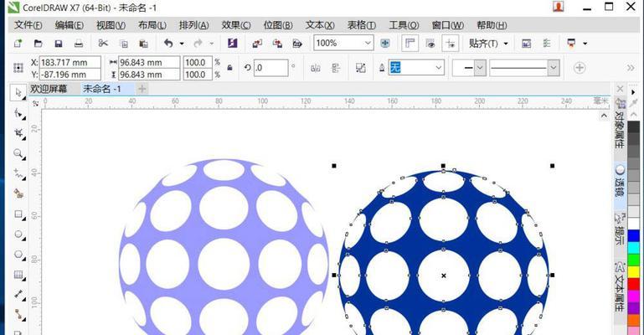The width and height of the screenshot is (644, 335).
Task: Click the full-screen preview icon
Action: [x=385, y=43]
